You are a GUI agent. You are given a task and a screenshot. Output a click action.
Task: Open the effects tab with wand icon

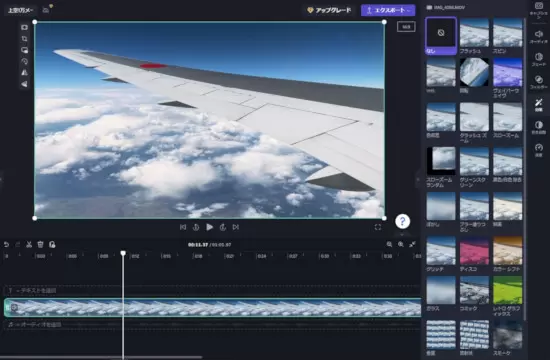click(x=538, y=105)
